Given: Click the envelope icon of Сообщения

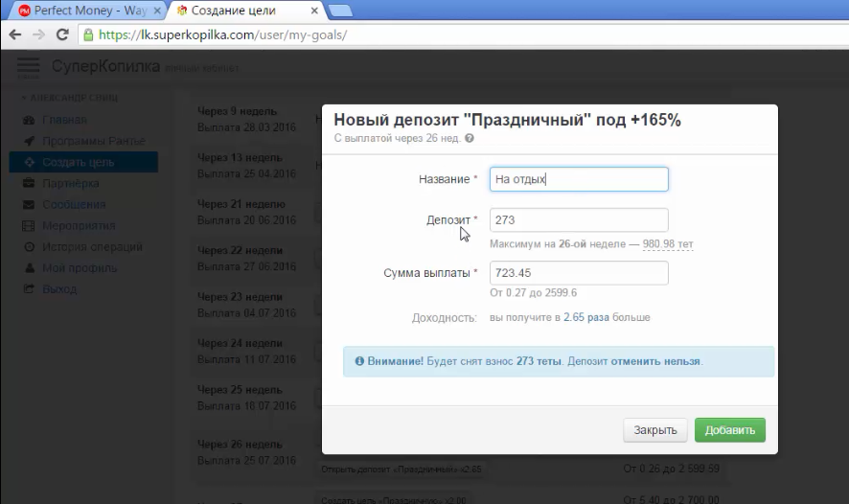Looking at the screenshot, I should point(30,205).
